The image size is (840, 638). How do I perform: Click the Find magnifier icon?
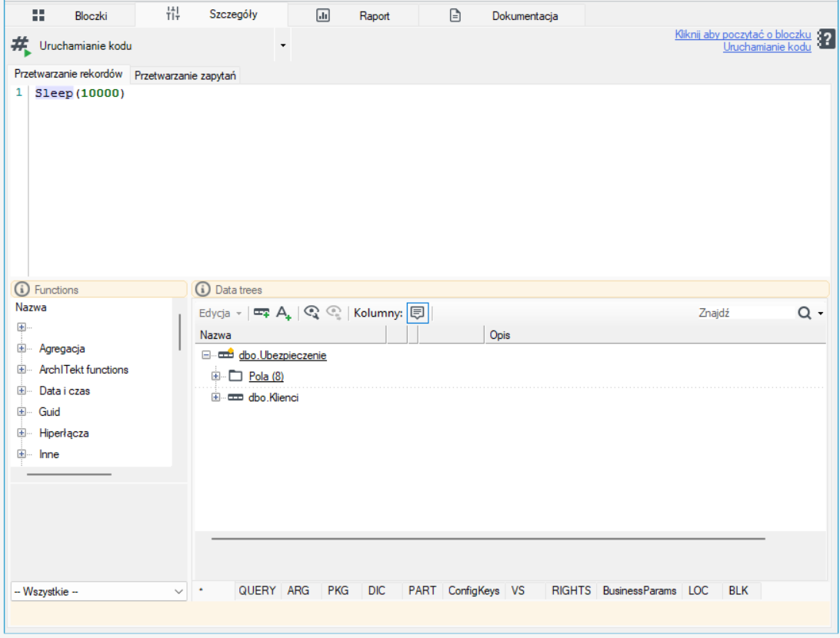tap(804, 313)
